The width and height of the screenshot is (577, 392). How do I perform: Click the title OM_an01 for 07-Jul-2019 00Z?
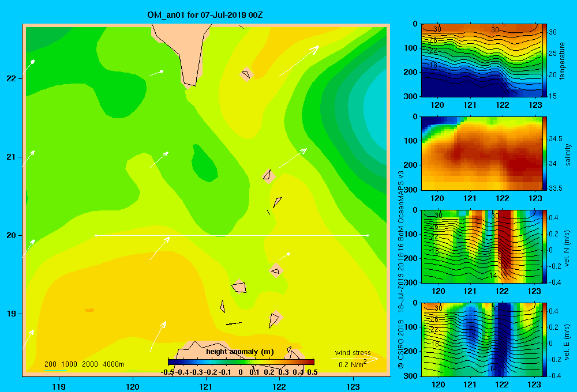[x=205, y=15]
